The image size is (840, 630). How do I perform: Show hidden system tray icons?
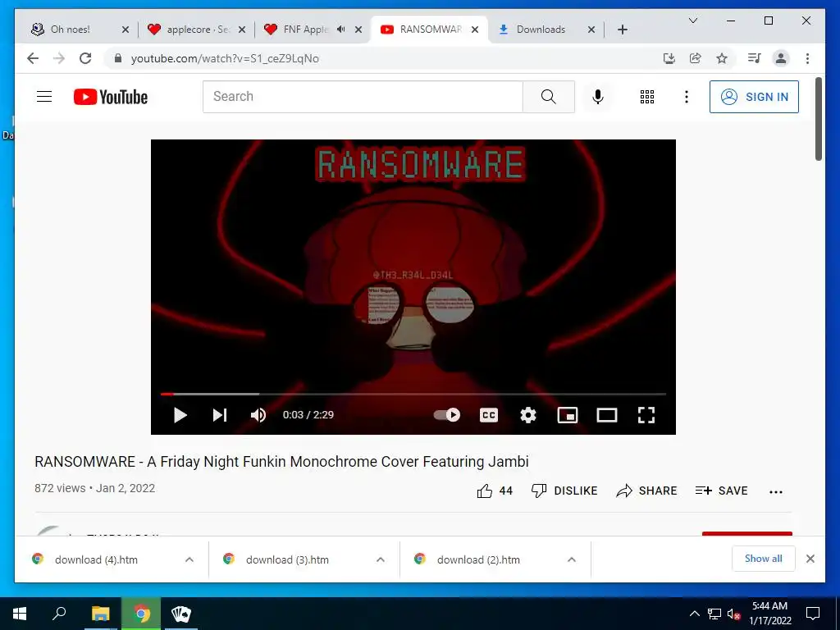pos(694,614)
